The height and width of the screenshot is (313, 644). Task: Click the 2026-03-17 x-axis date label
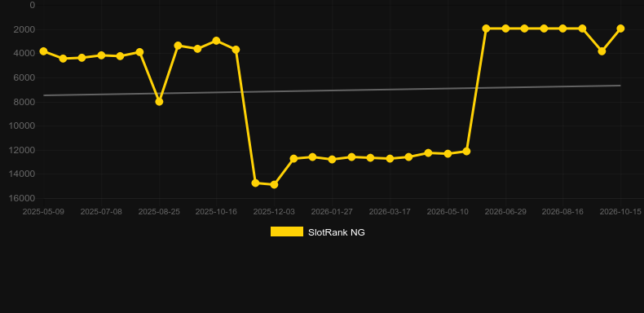tap(390, 212)
